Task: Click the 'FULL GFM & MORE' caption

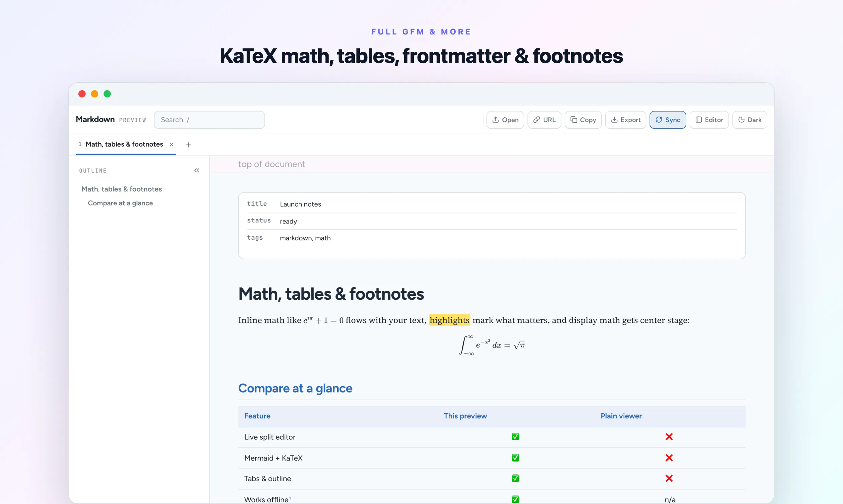Action: tap(421, 32)
